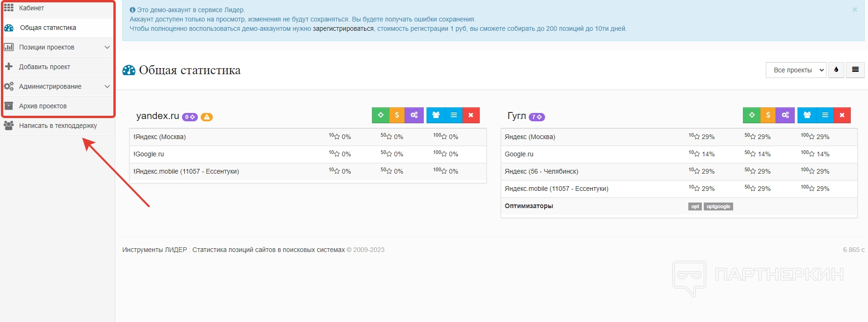Click green crosshair button for yandex.ru project
This screenshot has height=322, width=868.
(x=380, y=115)
